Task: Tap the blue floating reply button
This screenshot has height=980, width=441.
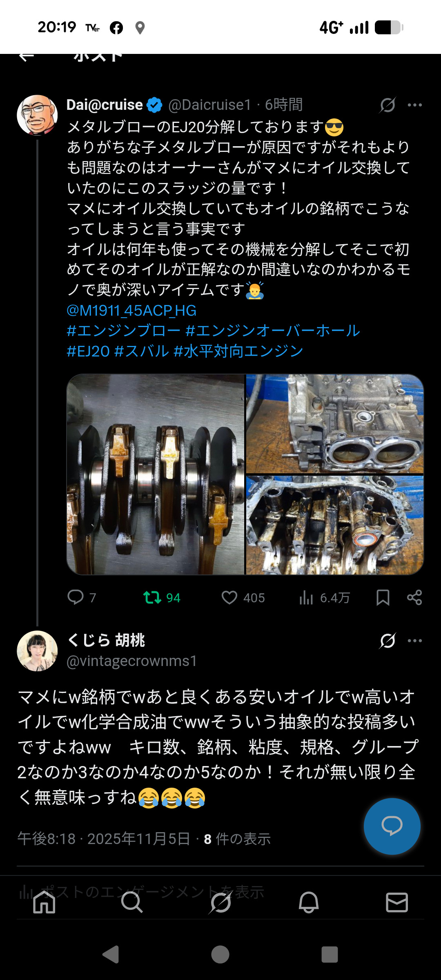Action: (x=392, y=826)
